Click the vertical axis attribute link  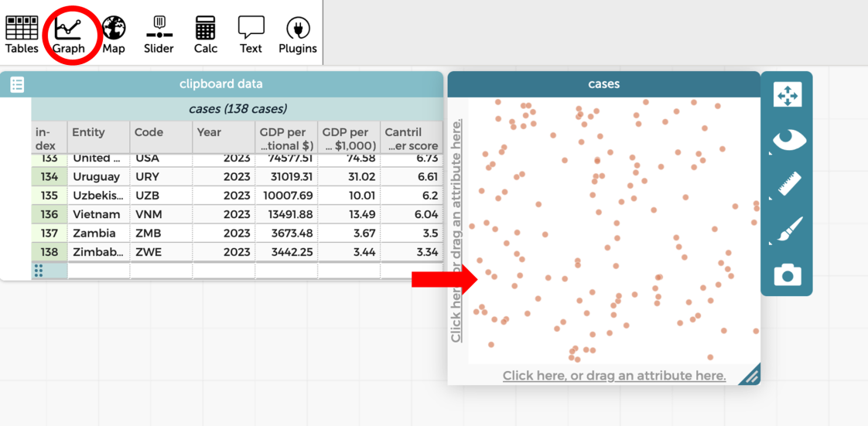pos(457,230)
